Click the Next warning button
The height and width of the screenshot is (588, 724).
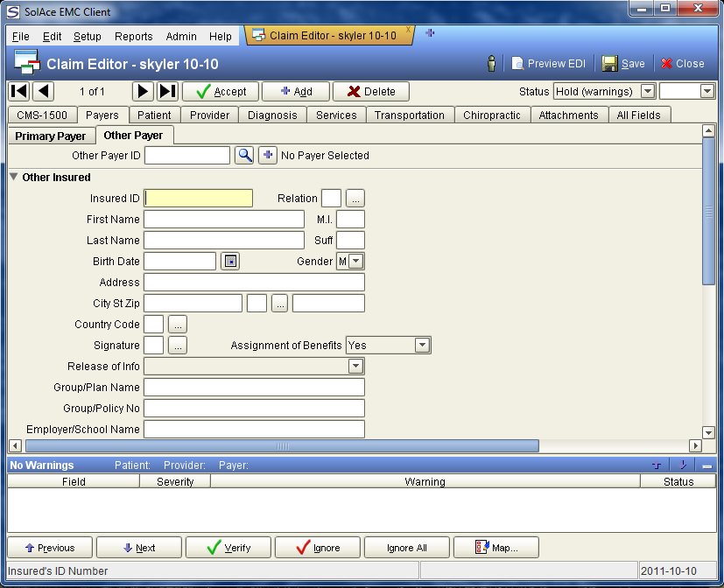click(x=139, y=548)
